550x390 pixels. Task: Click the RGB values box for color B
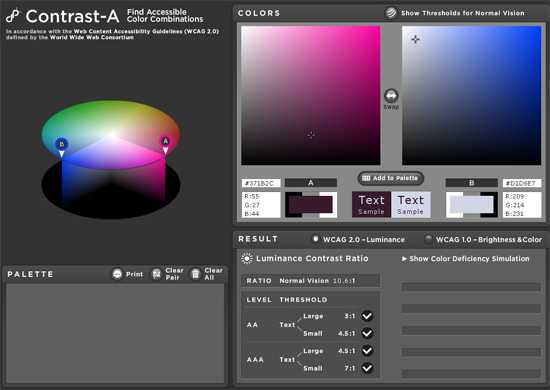522,205
